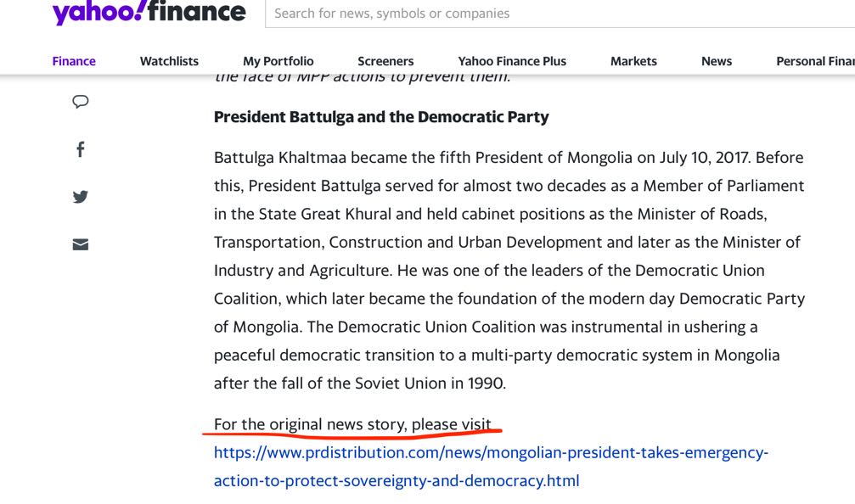Navigate to the Markets section
Viewport: 855px width, 504px height.
tap(633, 61)
